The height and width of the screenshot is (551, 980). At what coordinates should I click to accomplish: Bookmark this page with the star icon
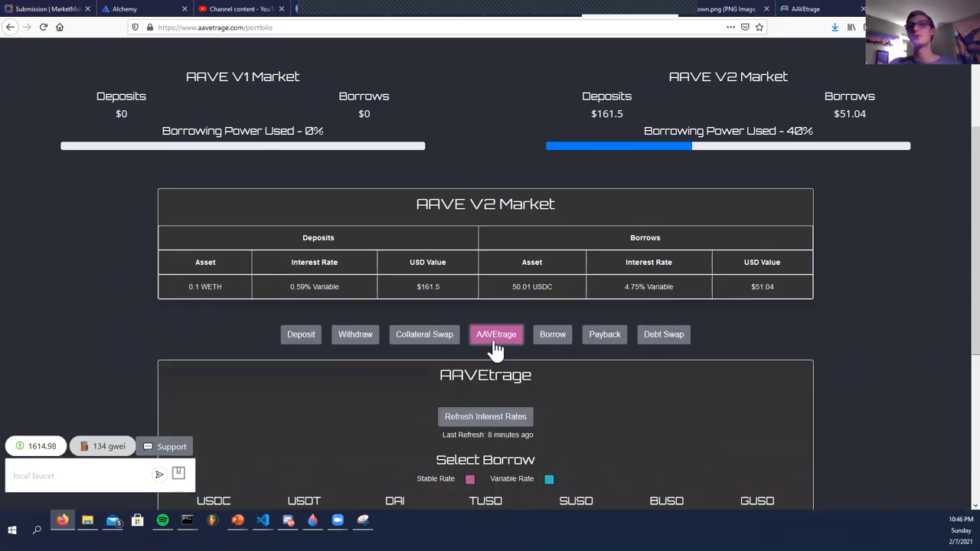pos(759,27)
